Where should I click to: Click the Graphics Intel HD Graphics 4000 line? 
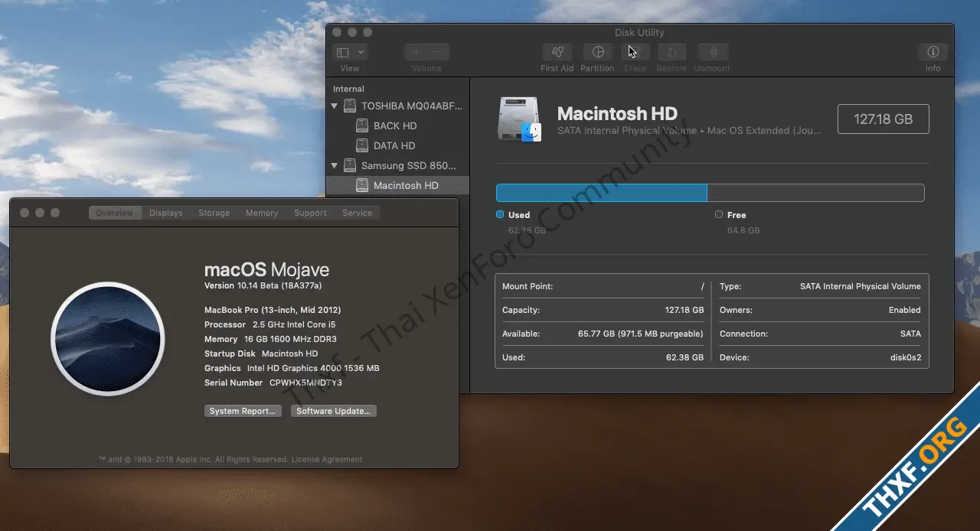[292, 368]
